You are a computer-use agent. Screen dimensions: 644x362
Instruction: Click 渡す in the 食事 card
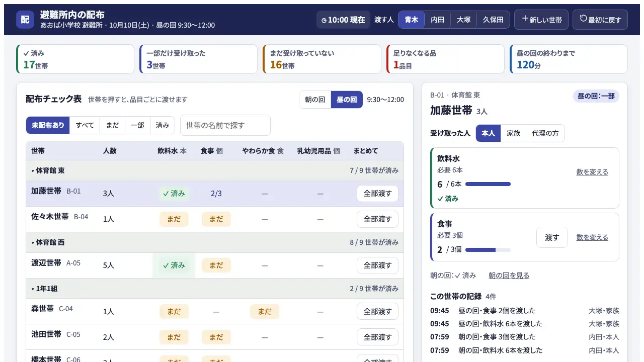pos(552,237)
